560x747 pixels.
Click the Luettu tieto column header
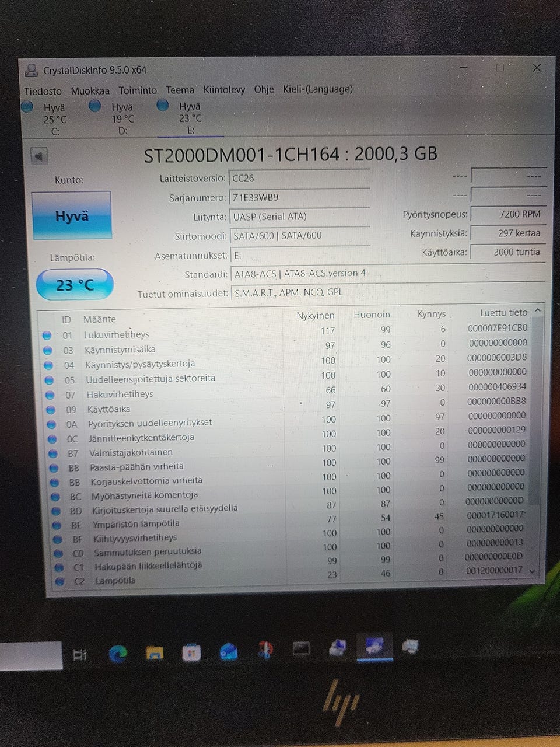[504, 313]
